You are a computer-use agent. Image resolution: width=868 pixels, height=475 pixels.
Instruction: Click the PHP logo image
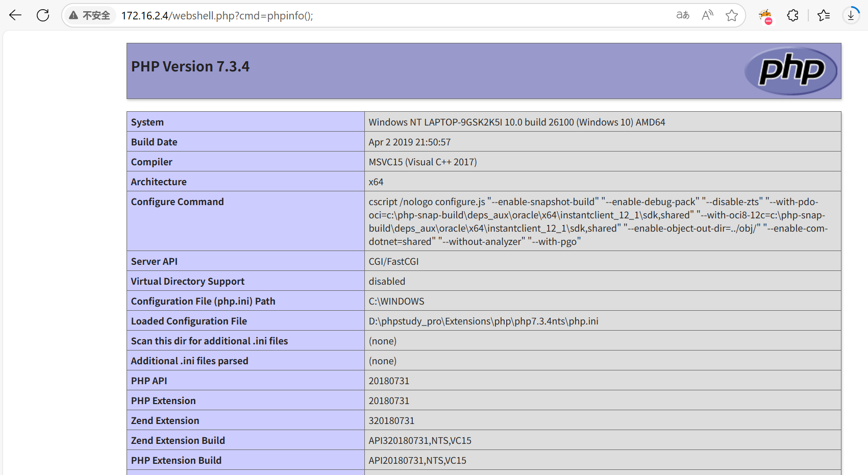pyautogui.click(x=791, y=71)
